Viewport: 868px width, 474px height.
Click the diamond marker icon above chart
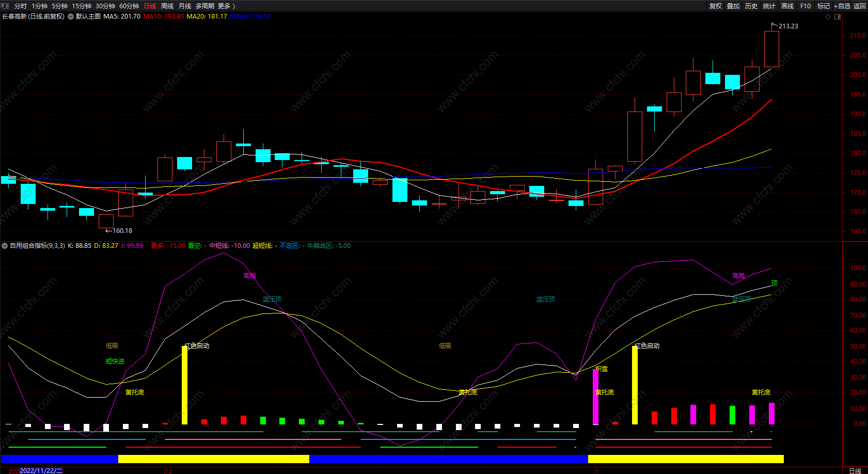[x=828, y=17]
